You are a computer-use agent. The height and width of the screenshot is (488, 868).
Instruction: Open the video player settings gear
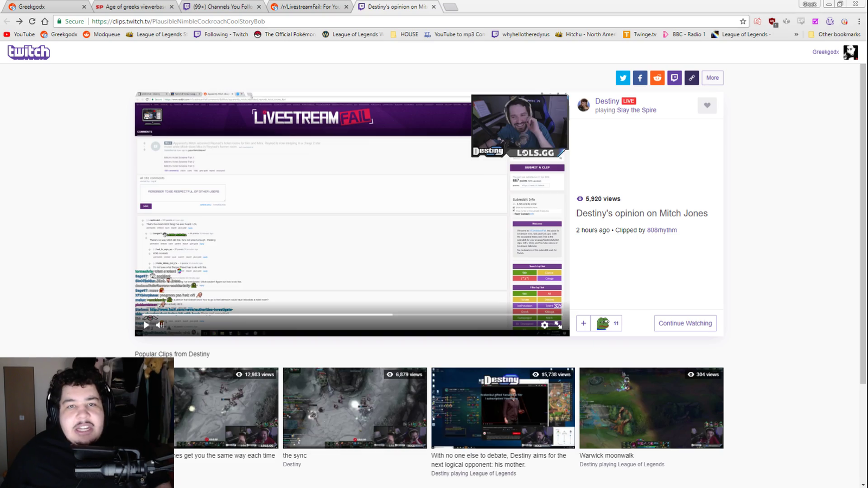click(x=545, y=325)
